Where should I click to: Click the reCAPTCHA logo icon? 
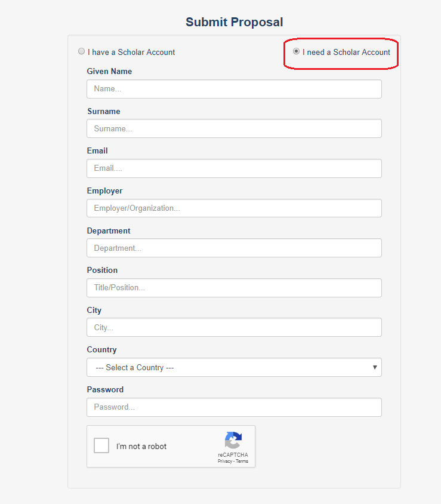(233, 440)
